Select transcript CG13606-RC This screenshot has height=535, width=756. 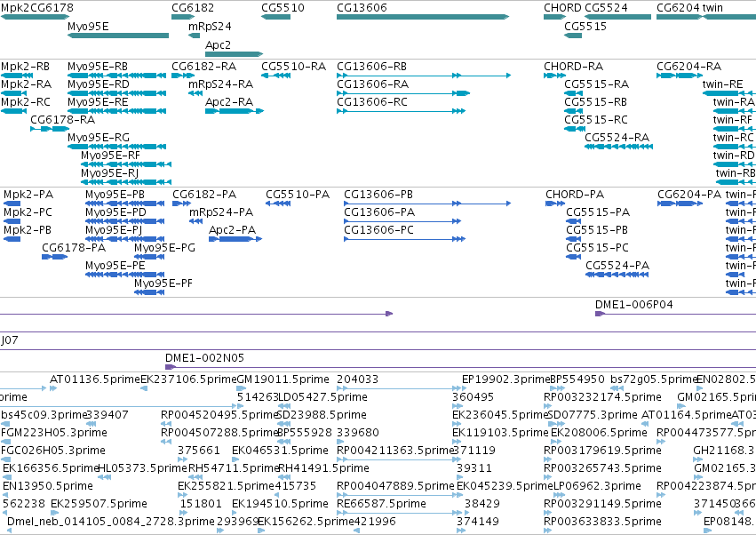pos(402,111)
